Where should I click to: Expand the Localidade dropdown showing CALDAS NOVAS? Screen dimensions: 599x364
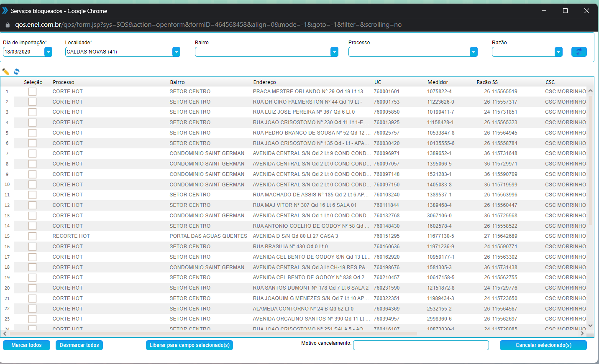176,52
